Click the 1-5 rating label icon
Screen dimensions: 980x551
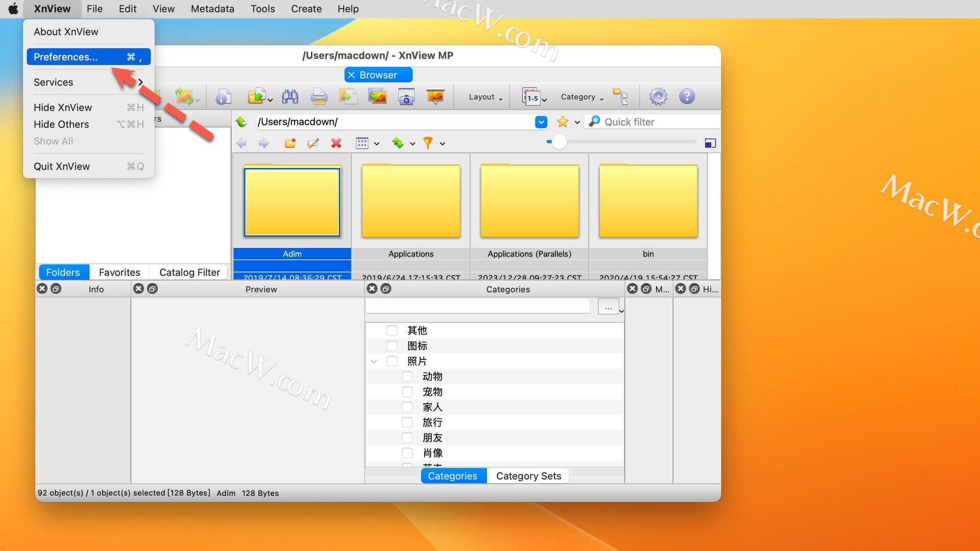tap(531, 96)
